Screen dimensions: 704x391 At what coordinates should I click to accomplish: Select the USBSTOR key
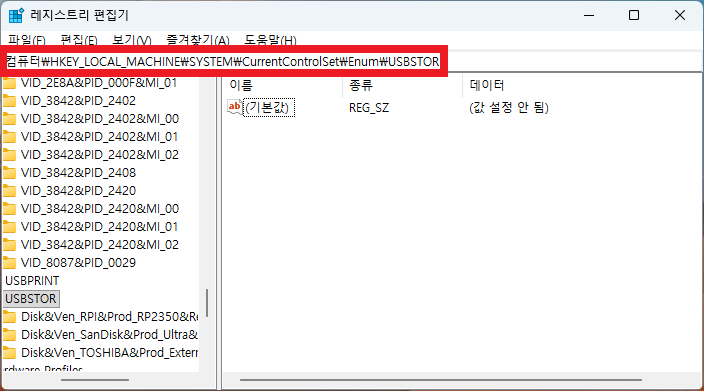31,299
